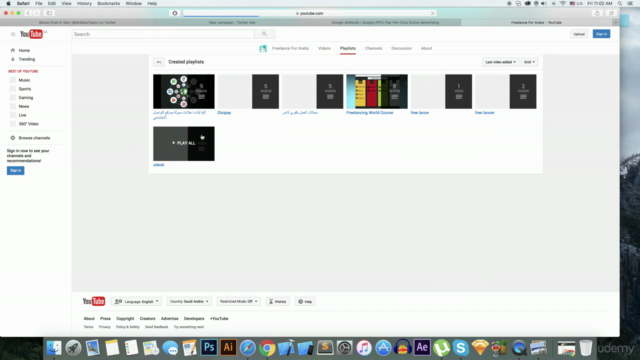Switch to the Videos channel tab
640x360 pixels.
point(324,48)
